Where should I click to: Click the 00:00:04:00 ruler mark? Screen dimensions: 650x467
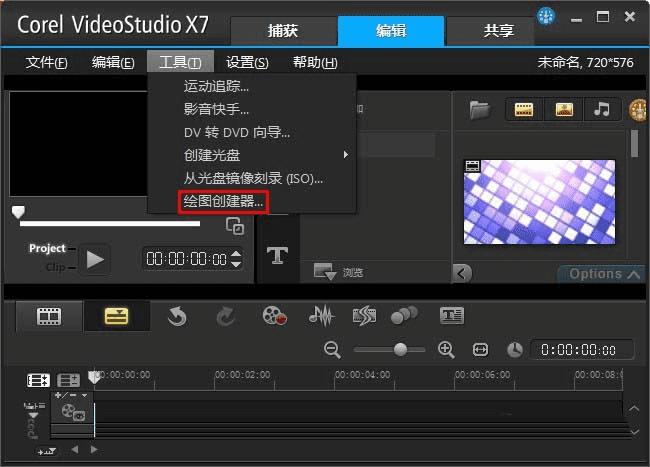(x=362, y=375)
